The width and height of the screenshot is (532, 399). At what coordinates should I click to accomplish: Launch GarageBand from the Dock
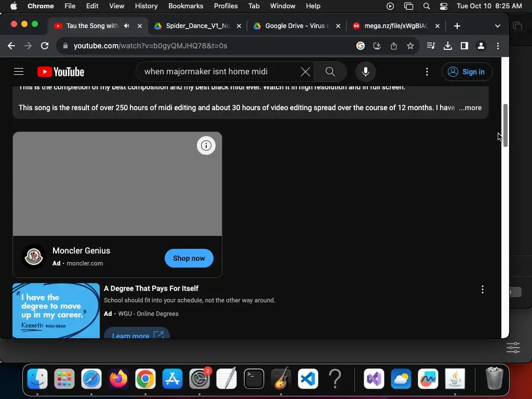click(x=281, y=379)
